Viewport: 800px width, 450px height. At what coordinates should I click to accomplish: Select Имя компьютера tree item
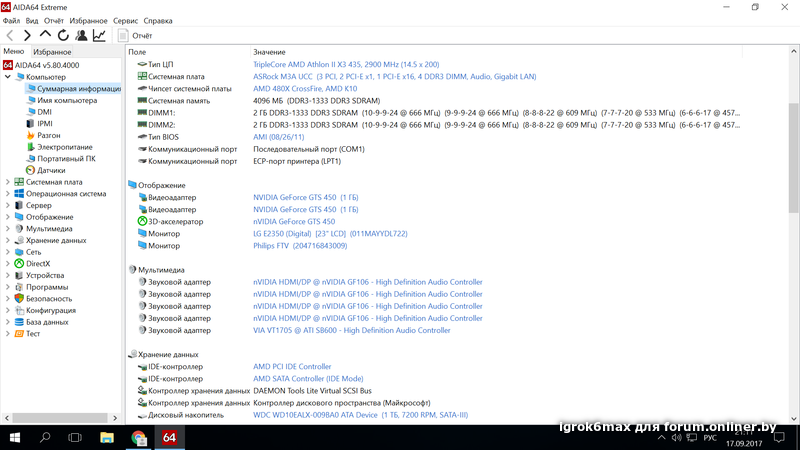[67, 101]
